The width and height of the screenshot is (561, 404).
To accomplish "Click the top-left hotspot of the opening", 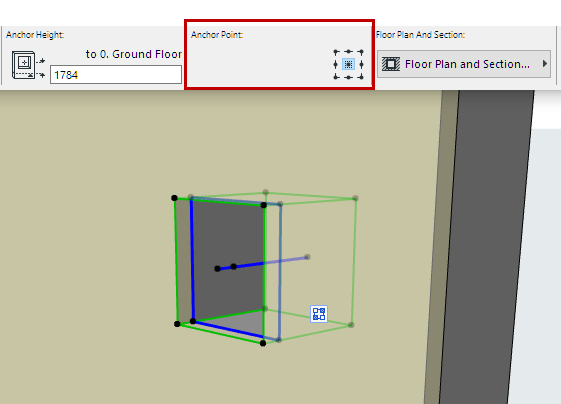I will [174, 198].
